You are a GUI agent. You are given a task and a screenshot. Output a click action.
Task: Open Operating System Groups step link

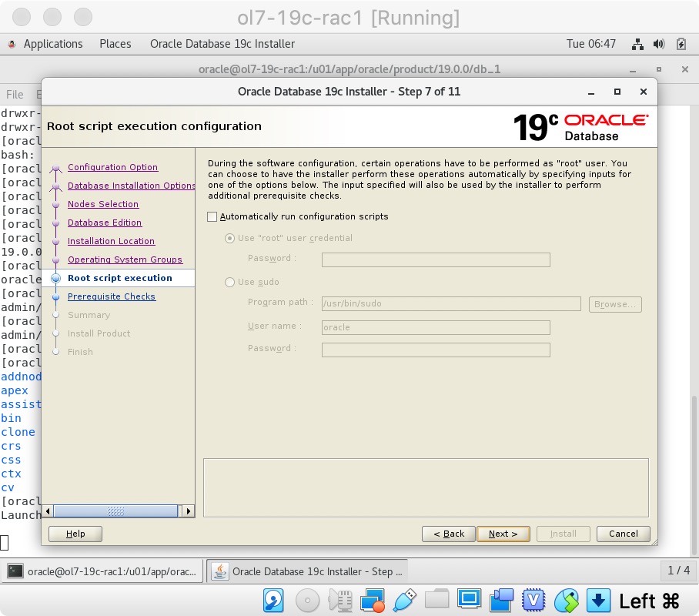click(125, 259)
